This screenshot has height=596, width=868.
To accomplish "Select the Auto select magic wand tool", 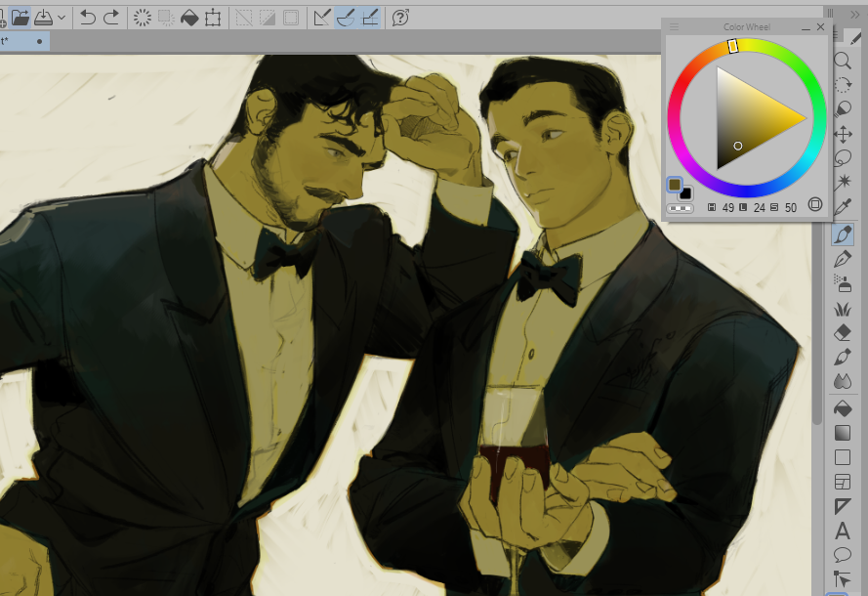I will (x=843, y=182).
